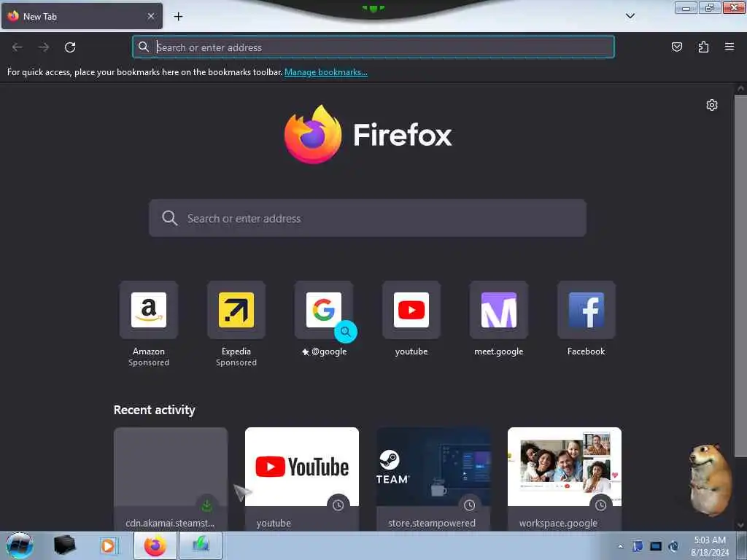
Task: Select the New Tab browser tab
Action: 82,16
